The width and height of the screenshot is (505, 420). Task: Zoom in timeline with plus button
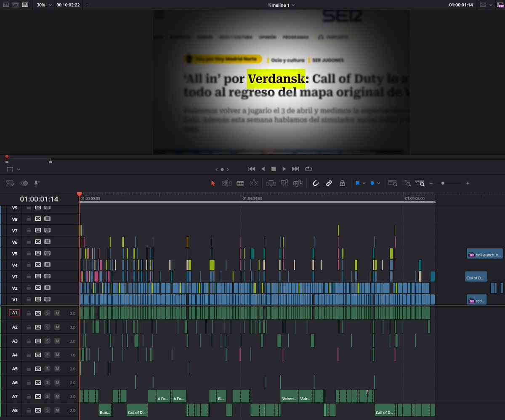pos(468,183)
